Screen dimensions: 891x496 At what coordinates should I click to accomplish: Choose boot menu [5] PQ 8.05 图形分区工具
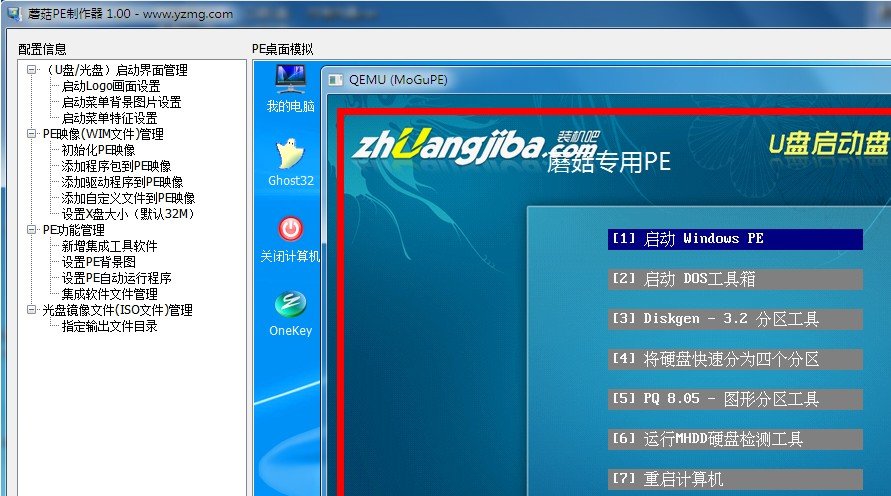735,399
